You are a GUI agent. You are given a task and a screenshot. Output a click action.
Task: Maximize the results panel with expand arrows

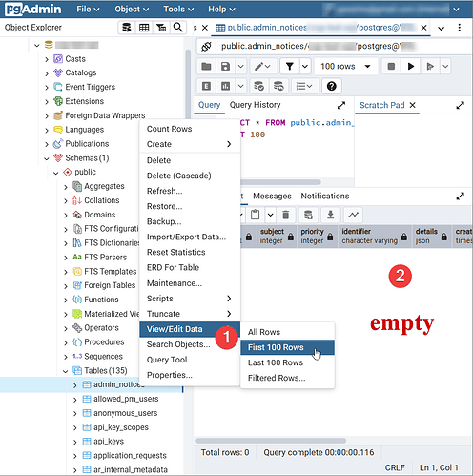(x=460, y=197)
